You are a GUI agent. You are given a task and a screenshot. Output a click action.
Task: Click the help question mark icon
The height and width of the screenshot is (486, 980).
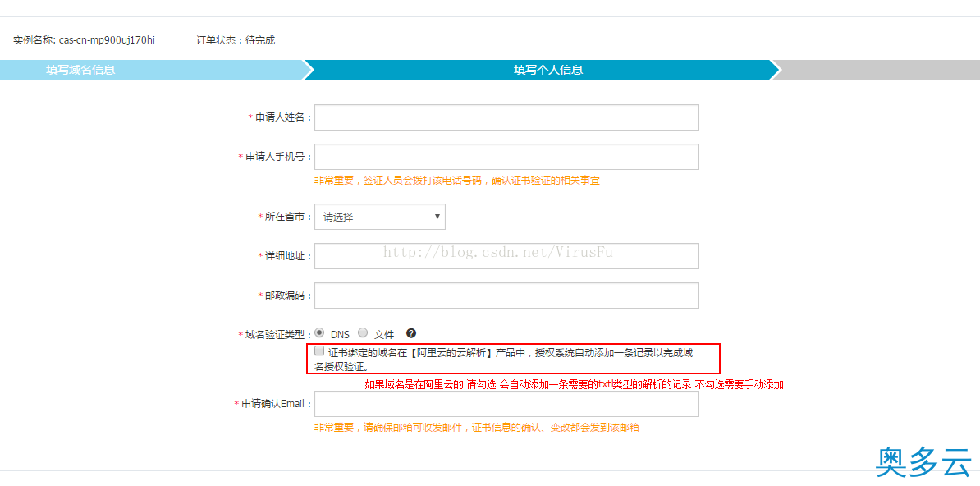pyautogui.click(x=411, y=333)
